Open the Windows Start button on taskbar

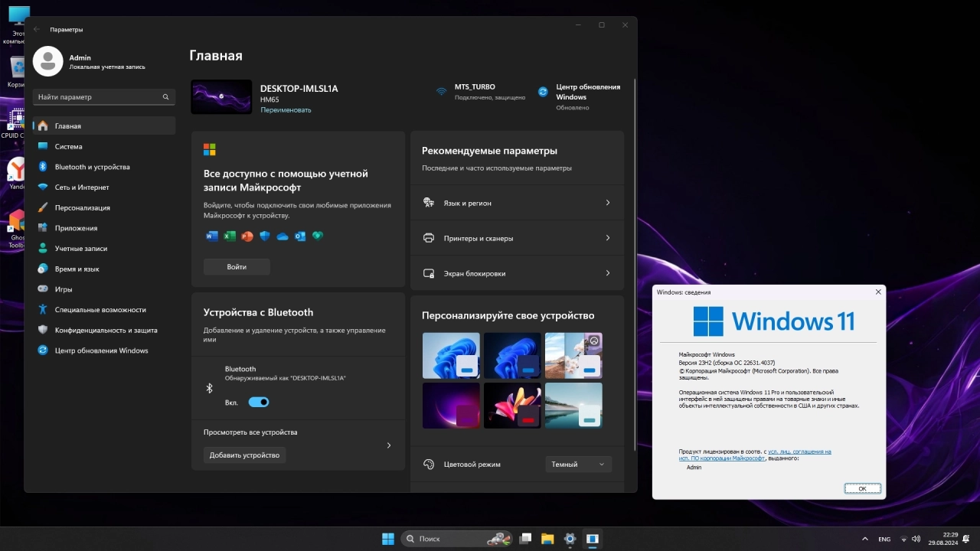point(388,539)
